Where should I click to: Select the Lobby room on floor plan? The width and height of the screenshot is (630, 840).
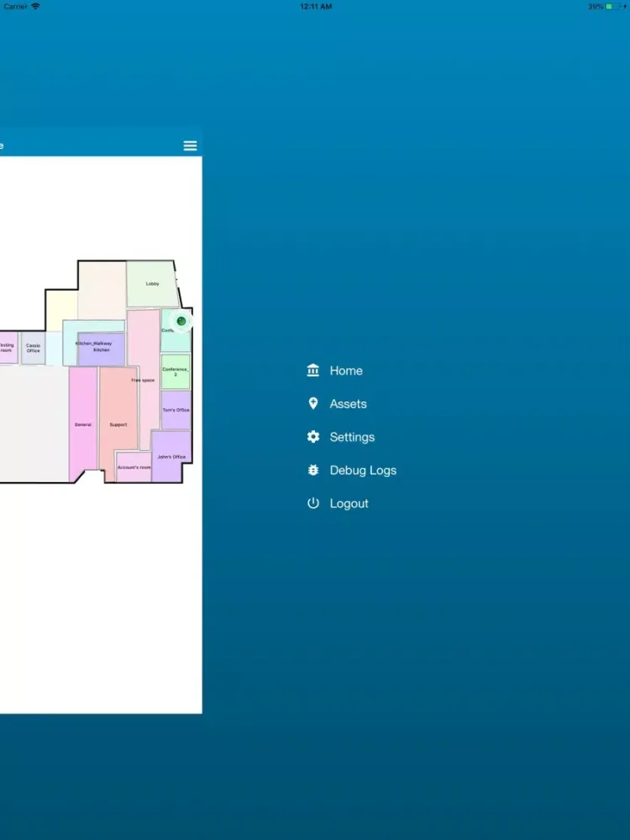coord(152,284)
